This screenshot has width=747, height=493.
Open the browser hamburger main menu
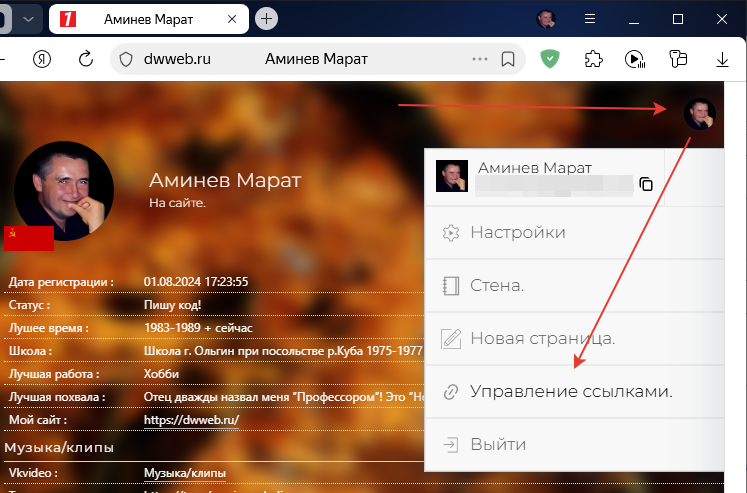pyautogui.click(x=589, y=19)
